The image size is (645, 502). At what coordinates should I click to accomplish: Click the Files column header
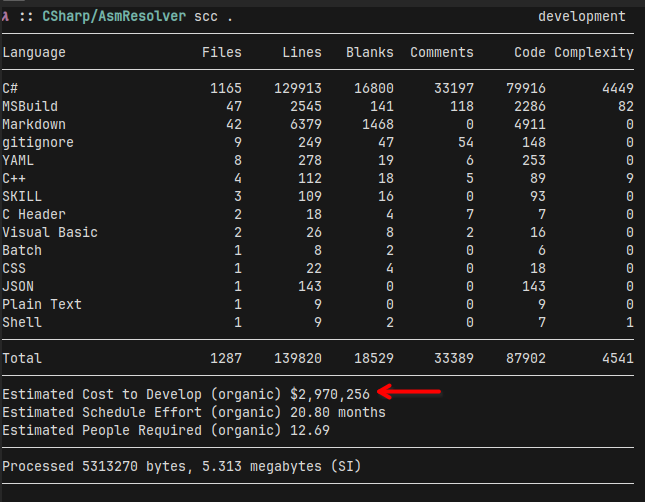tap(222, 52)
